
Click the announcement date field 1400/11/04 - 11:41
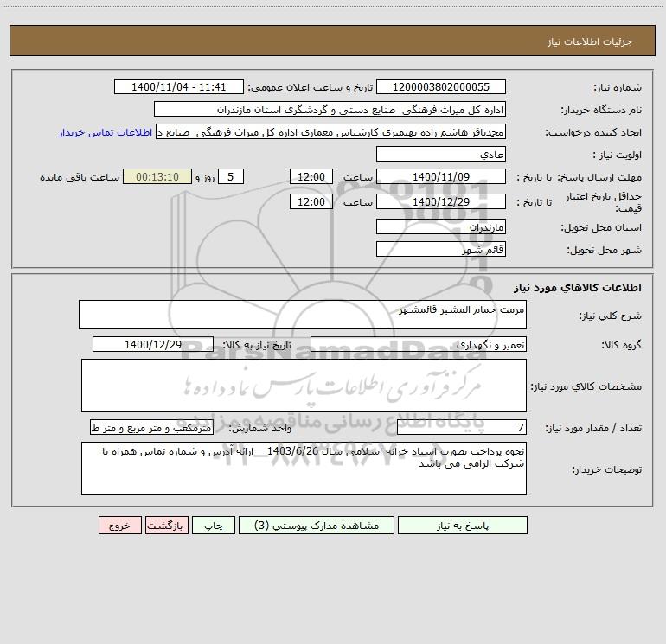179,86
